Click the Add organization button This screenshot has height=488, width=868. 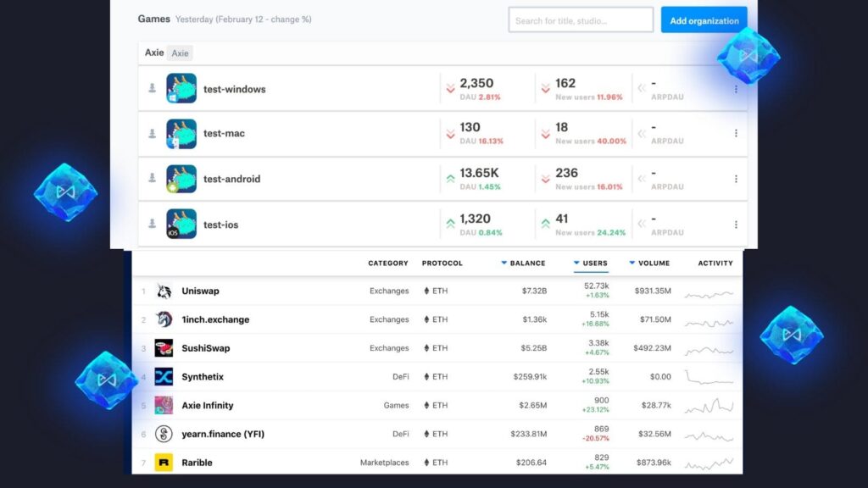[704, 20]
